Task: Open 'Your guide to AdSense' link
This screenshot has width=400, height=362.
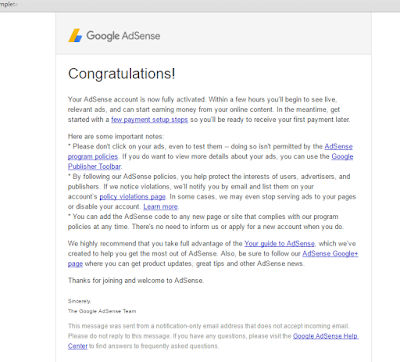Action: click(x=279, y=243)
